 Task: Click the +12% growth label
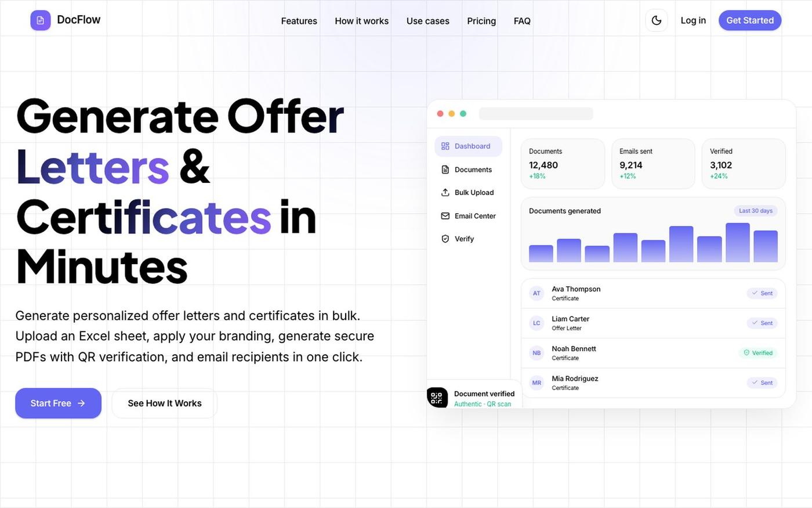628,176
